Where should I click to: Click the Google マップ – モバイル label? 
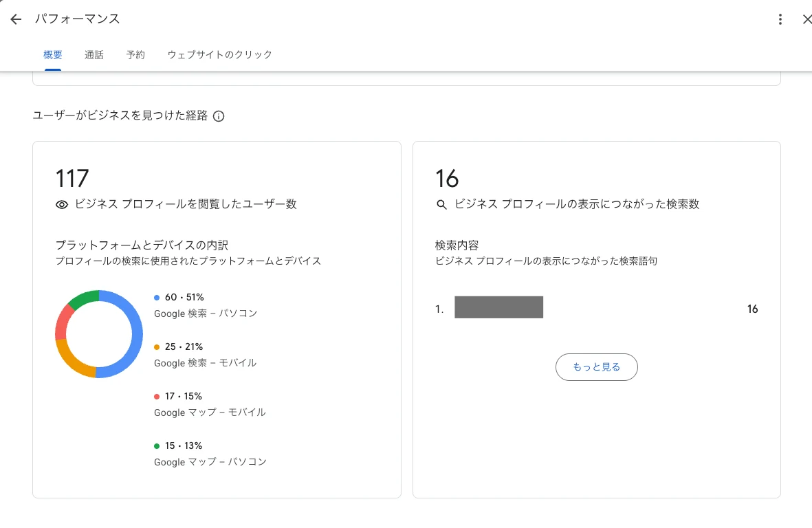[x=210, y=412]
